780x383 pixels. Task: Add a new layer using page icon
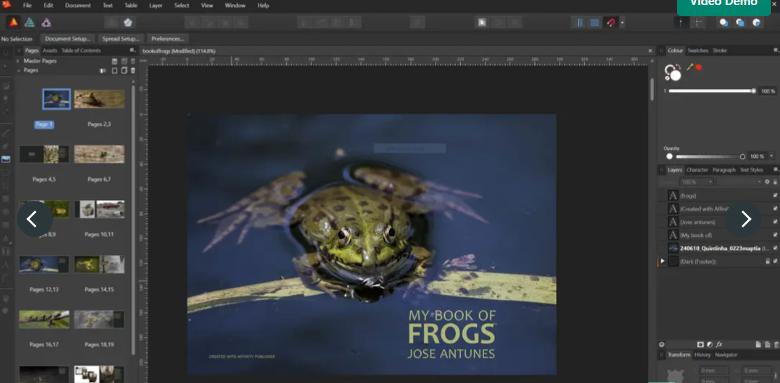[x=759, y=344]
